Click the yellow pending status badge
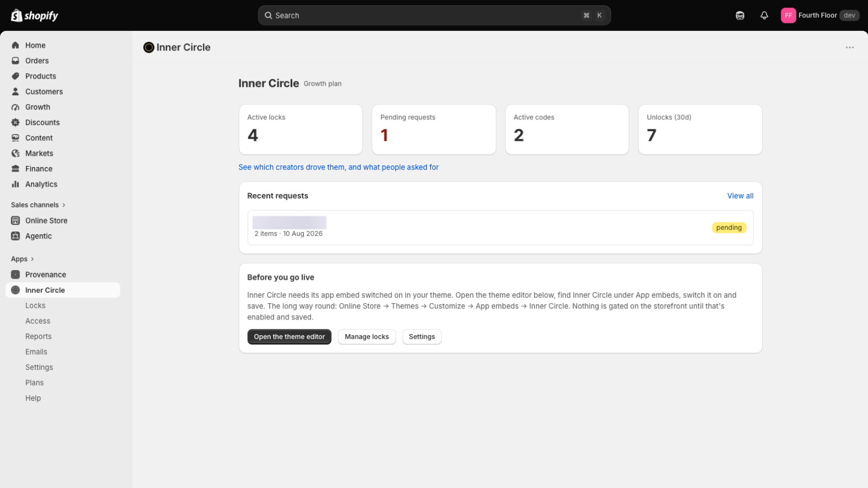Screen dimensions: 868x488 pyautogui.click(x=729, y=228)
